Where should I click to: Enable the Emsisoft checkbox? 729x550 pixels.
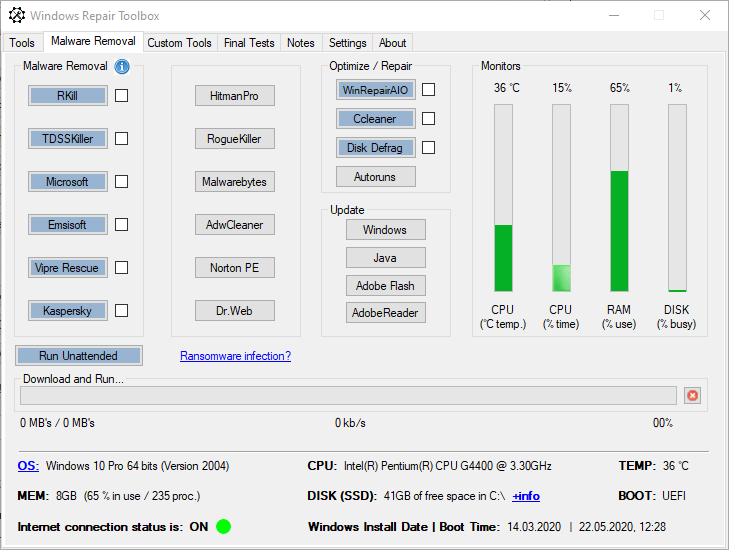tap(121, 225)
